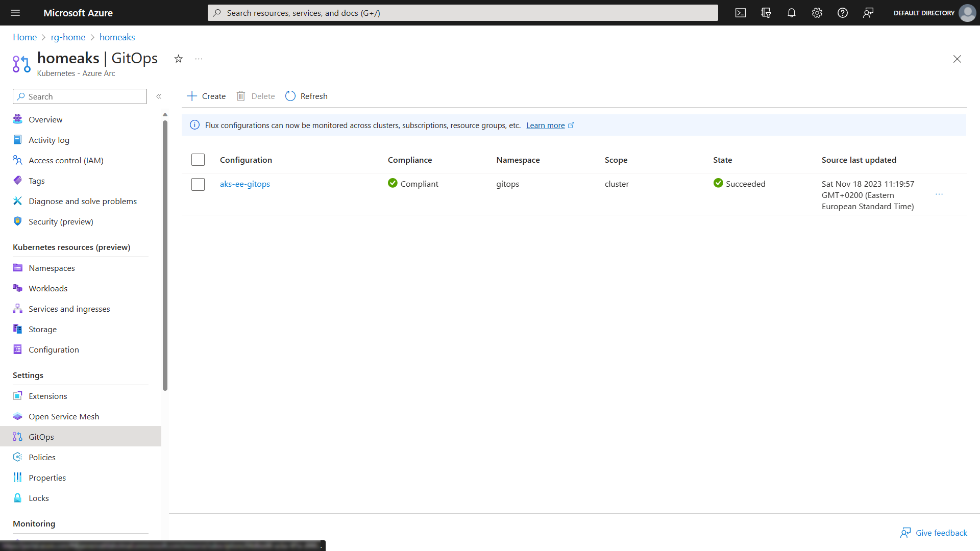The width and height of the screenshot is (980, 551).
Task: Open the aks-ee-gitops configuration link
Action: 244,184
